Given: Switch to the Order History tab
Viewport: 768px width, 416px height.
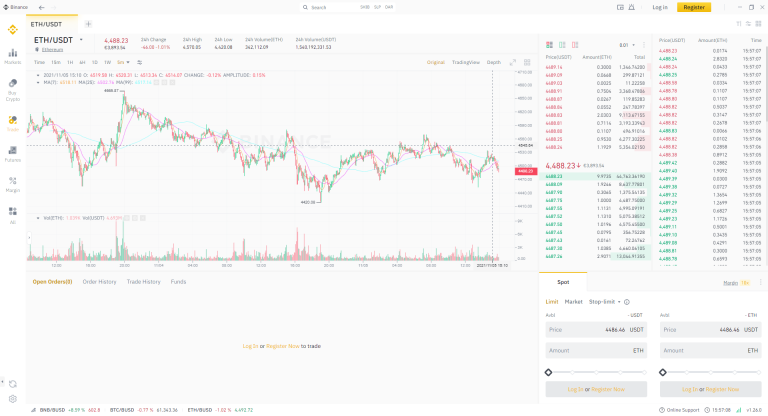Looking at the screenshot, I should click(99, 282).
